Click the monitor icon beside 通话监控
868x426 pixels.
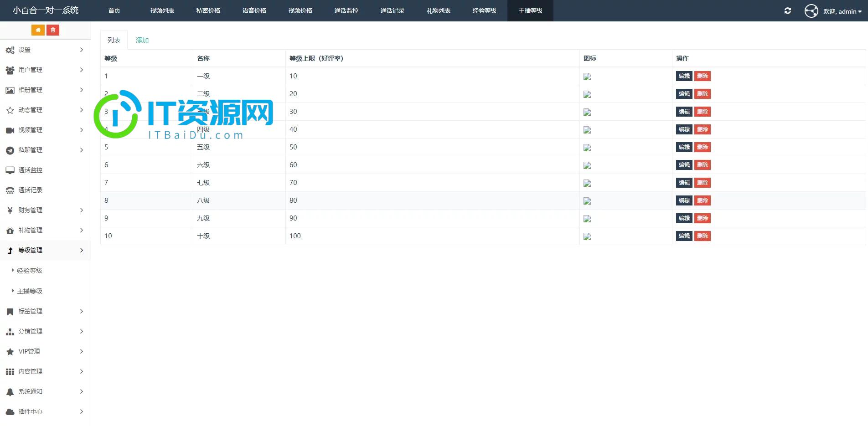pos(10,170)
